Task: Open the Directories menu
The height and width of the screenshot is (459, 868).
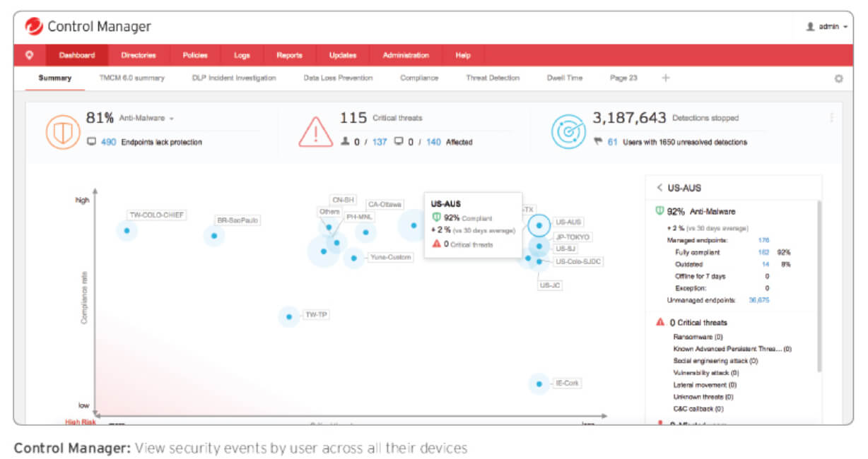Action: click(x=139, y=55)
